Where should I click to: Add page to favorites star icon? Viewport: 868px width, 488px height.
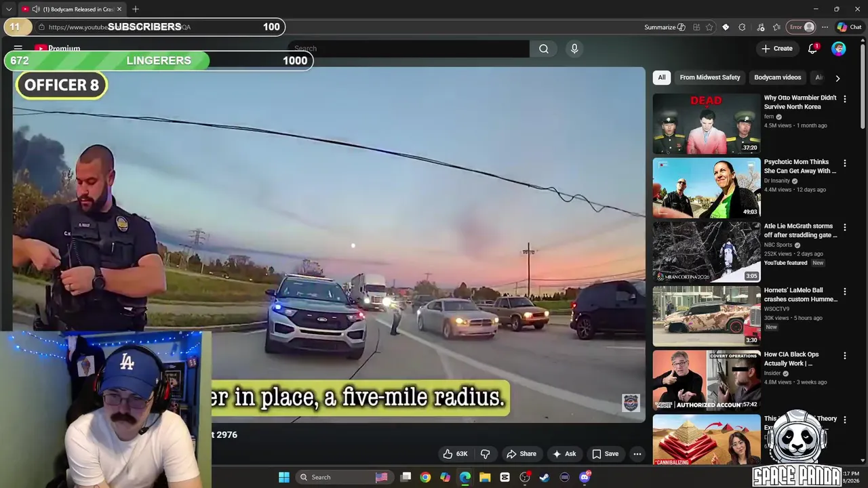click(x=709, y=27)
